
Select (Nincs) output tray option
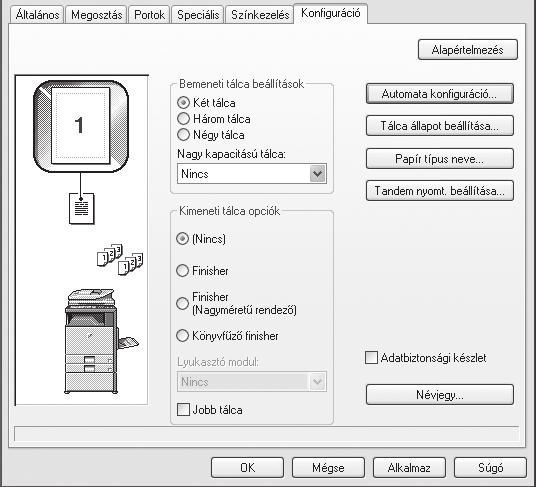point(183,239)
